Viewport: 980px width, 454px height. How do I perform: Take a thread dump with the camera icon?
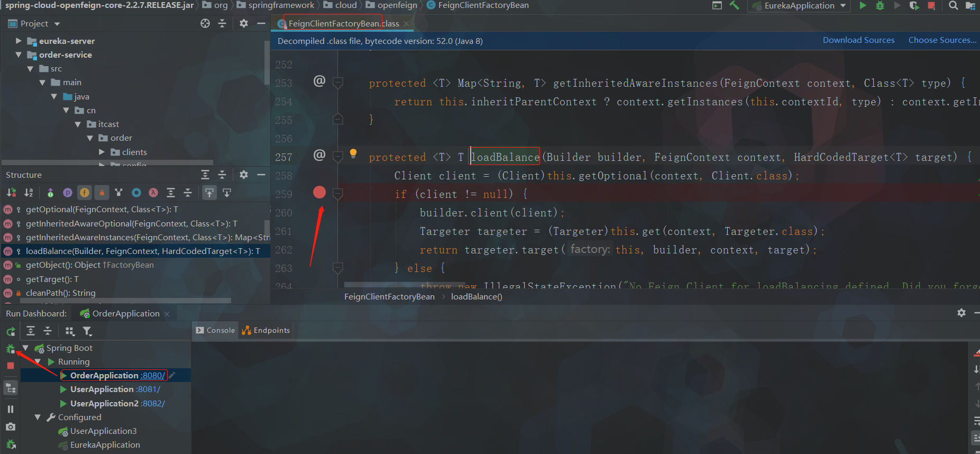pyautogui.click(x=11, y=426)
